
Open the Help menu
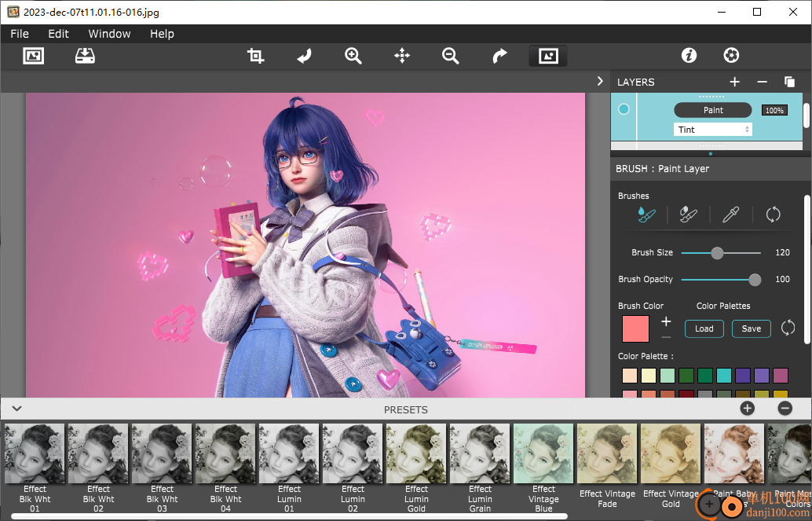(x=162, y=34)
